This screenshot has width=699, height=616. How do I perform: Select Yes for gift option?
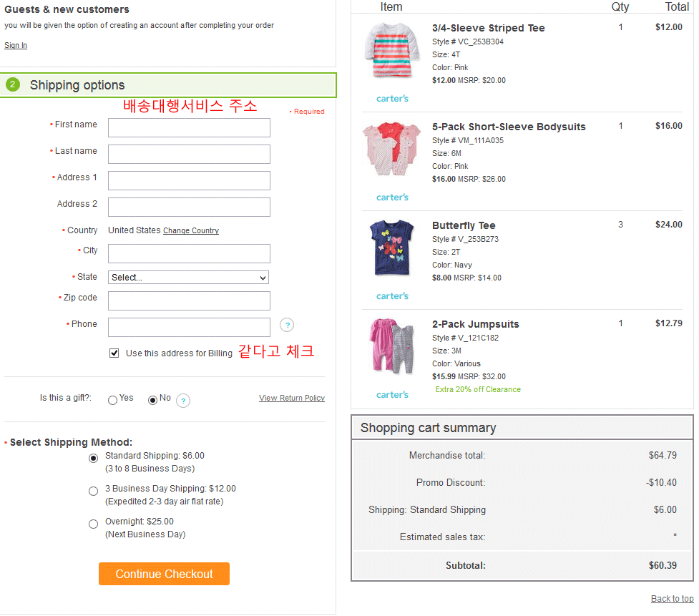pyautogui.click(x=112, y=401)
